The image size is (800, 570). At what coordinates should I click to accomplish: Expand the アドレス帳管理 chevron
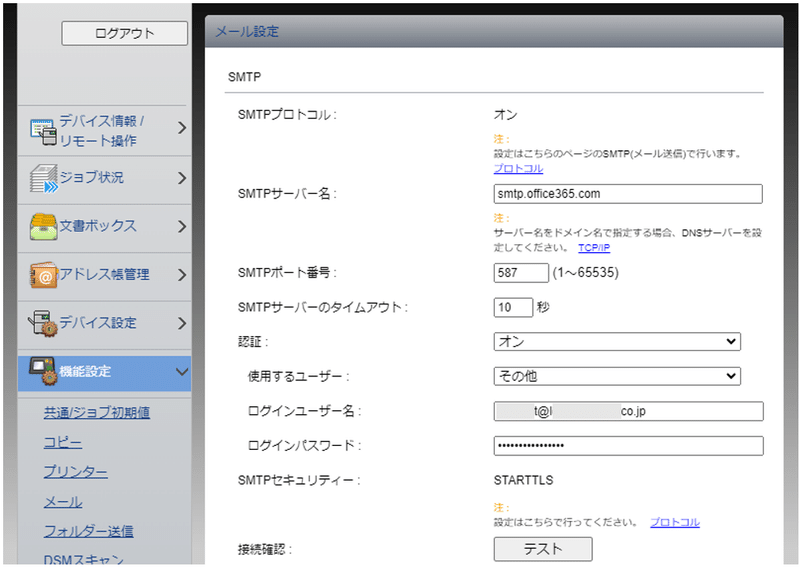tap(182, 275)
